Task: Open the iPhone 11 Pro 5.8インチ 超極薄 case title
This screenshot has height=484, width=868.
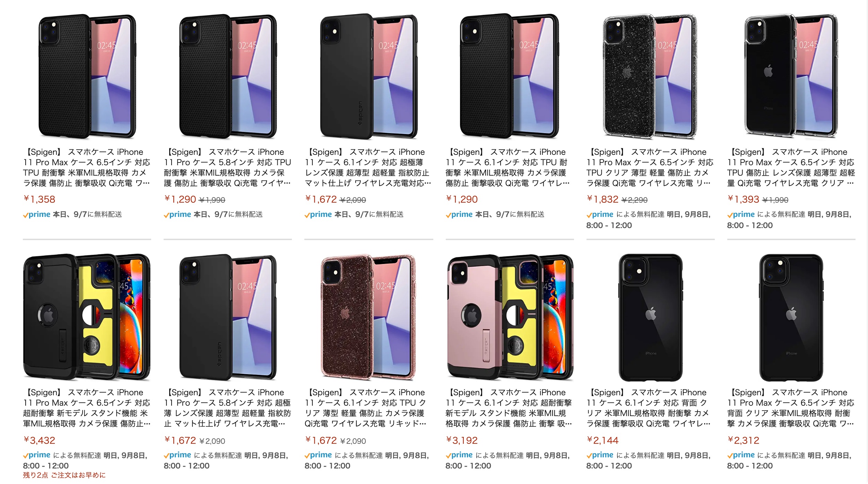Action: 227,408
